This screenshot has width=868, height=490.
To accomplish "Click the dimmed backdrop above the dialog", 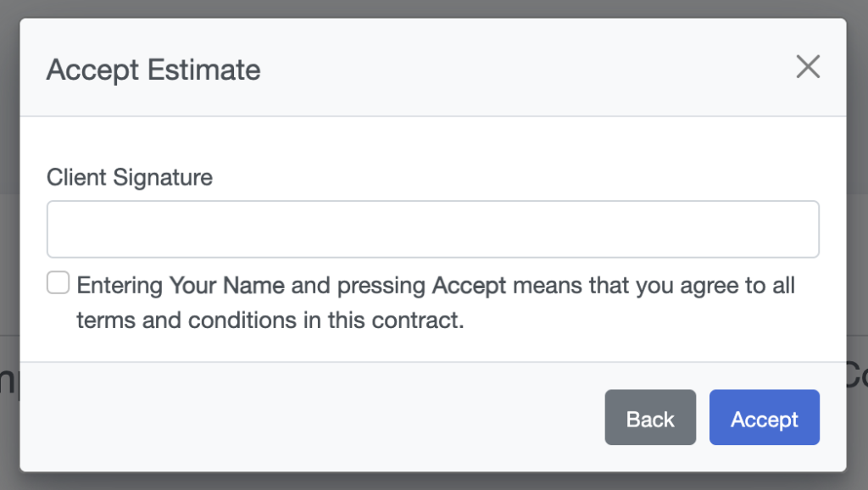I will (x=434, y=8).
